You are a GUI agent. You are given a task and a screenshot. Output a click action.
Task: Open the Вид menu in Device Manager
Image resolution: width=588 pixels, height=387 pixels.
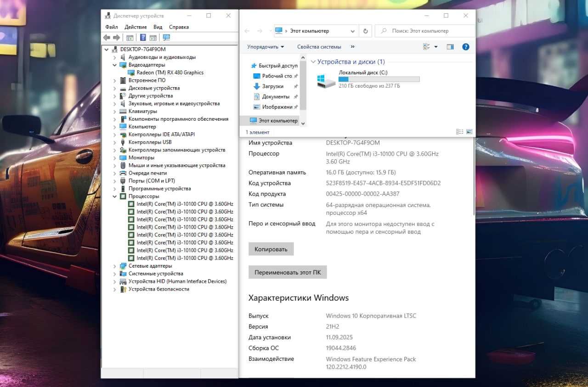click(158, 27)
